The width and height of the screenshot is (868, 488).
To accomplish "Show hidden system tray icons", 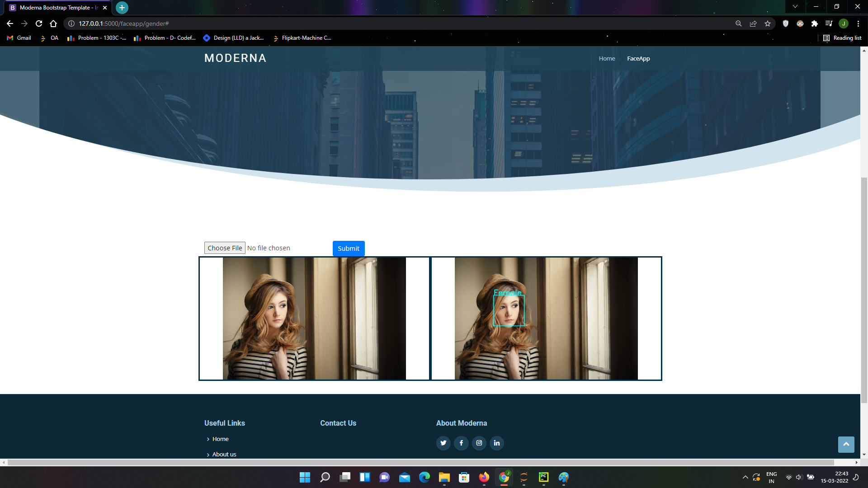I will 745,477.
